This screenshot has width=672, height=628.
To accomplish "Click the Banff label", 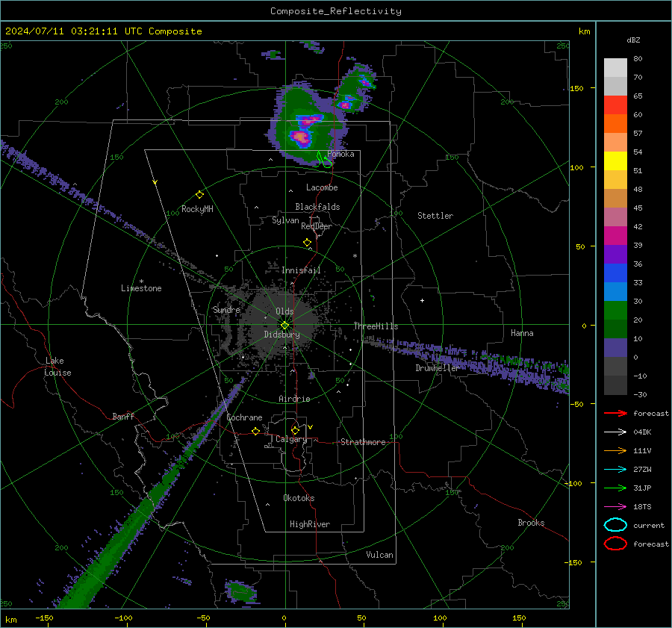I will 123,416.
